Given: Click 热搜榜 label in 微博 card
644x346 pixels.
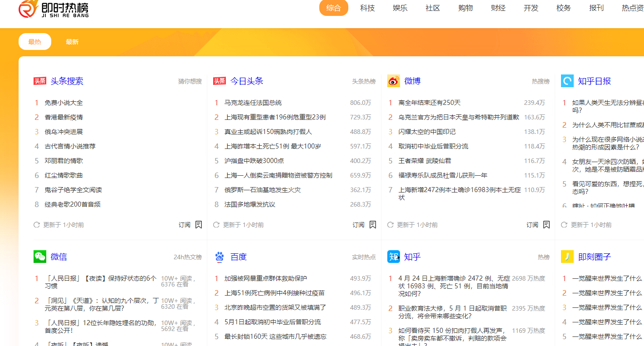Looking at the screenshot, I should click(541, 81).
